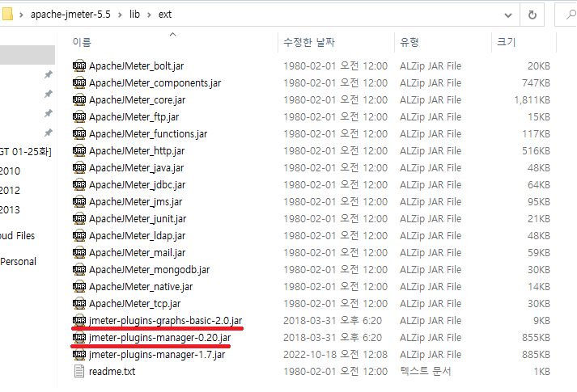This screenshot has width=577, height=392.
Task: Open the 01-25화] item in navigation pane
Action: click(26, 151)
